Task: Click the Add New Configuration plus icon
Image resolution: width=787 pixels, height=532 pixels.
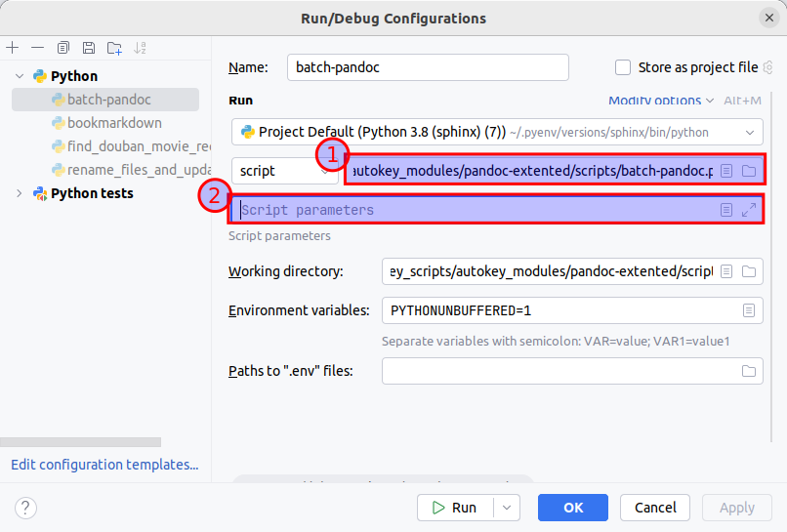Action: [13, 48]
